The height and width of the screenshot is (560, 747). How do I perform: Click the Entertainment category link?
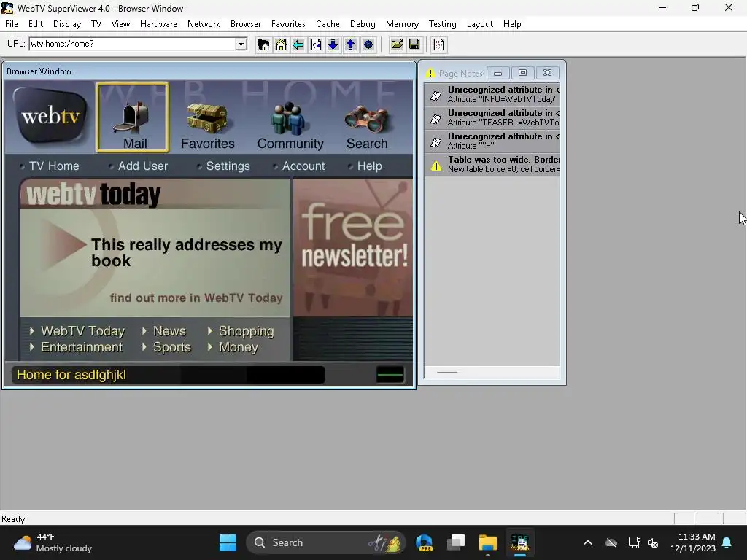pyautogui.click(x=82, y=347)
